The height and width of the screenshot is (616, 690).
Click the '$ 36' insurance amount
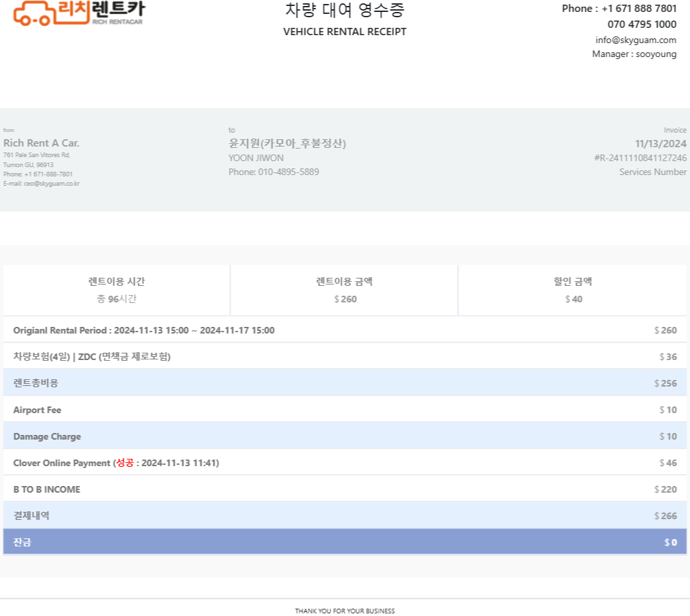point(668,357)
